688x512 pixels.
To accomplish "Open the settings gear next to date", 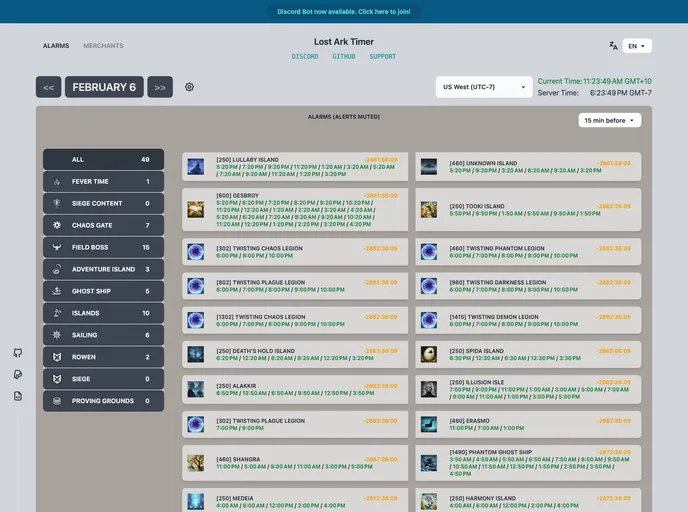I will (x=189, y=87).
